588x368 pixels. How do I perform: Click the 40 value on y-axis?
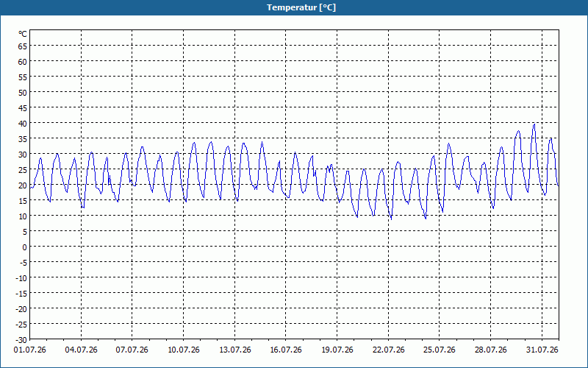[x=23, y=123]
